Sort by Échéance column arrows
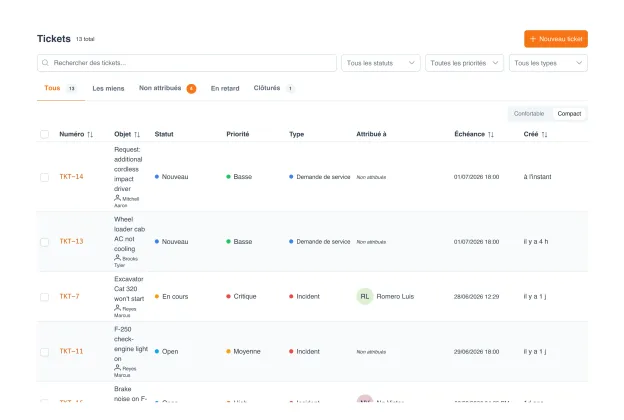The image size is (624, 420). 491,135
